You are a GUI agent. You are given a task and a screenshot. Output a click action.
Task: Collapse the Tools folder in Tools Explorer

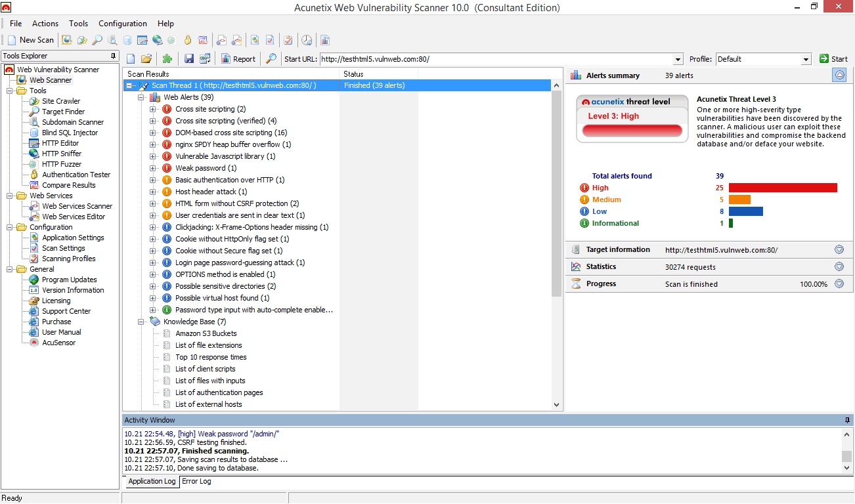click(x=10, y=91)
